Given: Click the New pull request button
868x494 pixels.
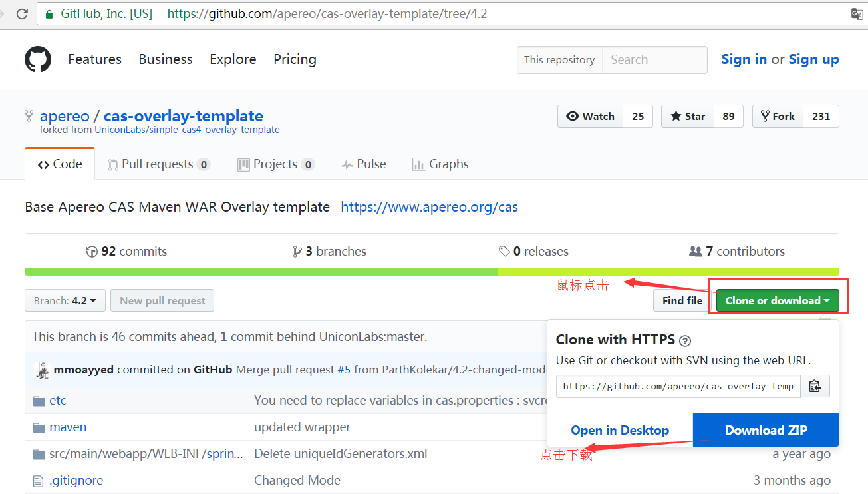Looking at the screenshot, I should (162, 300).
